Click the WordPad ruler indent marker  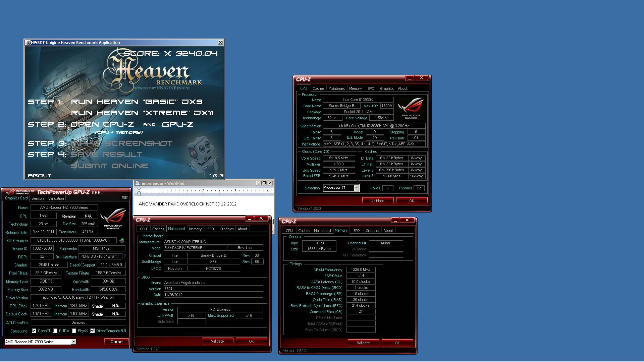[139, 191]
